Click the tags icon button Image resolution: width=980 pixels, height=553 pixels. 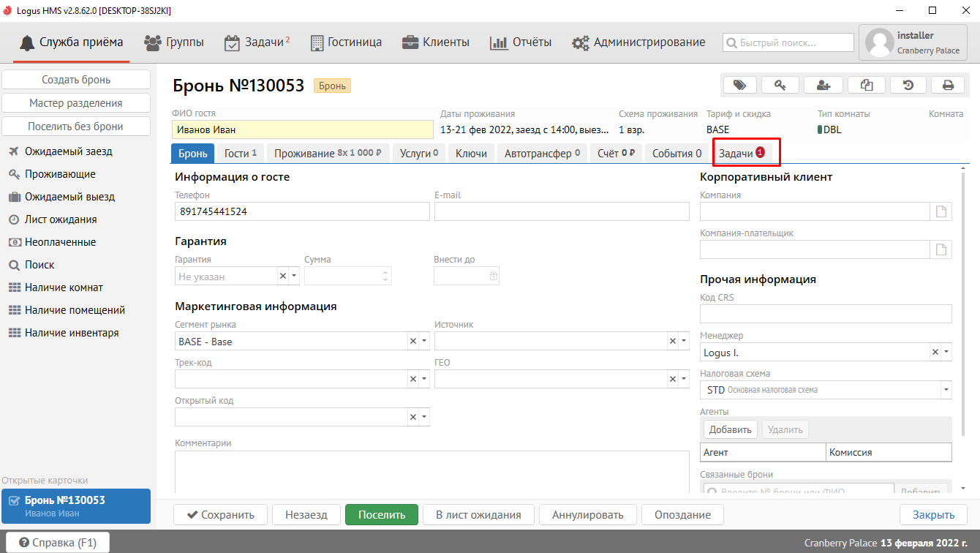(x=739, y=85)
